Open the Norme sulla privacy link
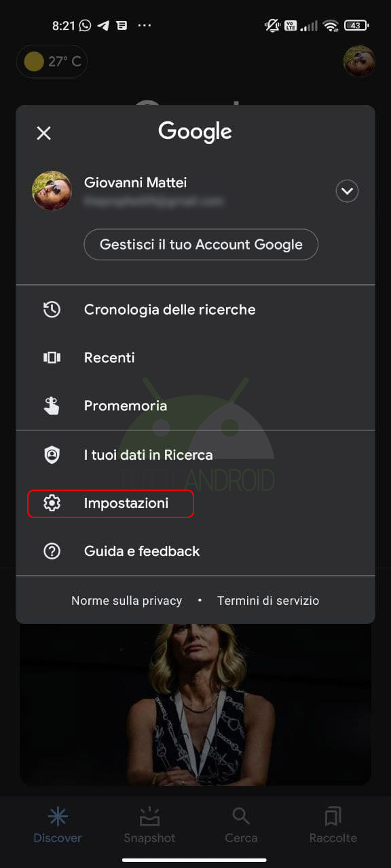The height and width of the screenshot is (868, 391). coord(127,601)
